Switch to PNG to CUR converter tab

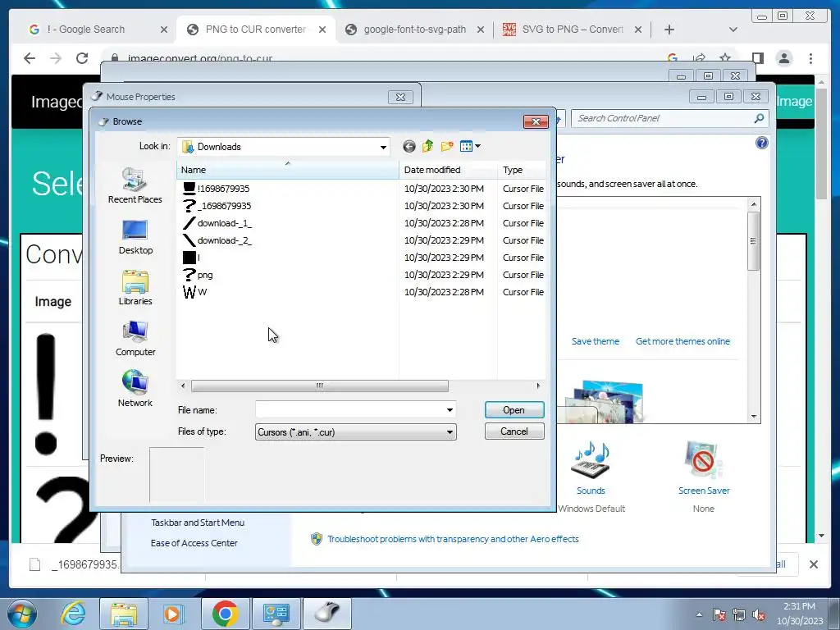point(256,30)
